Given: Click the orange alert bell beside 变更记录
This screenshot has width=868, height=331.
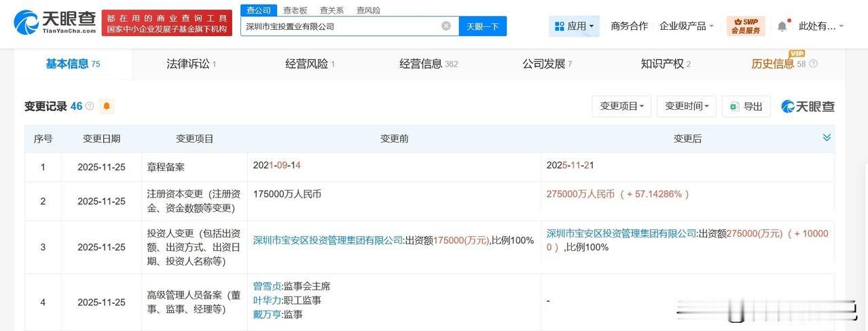Looking at the screenshot, I should click(x=107, y=106).
